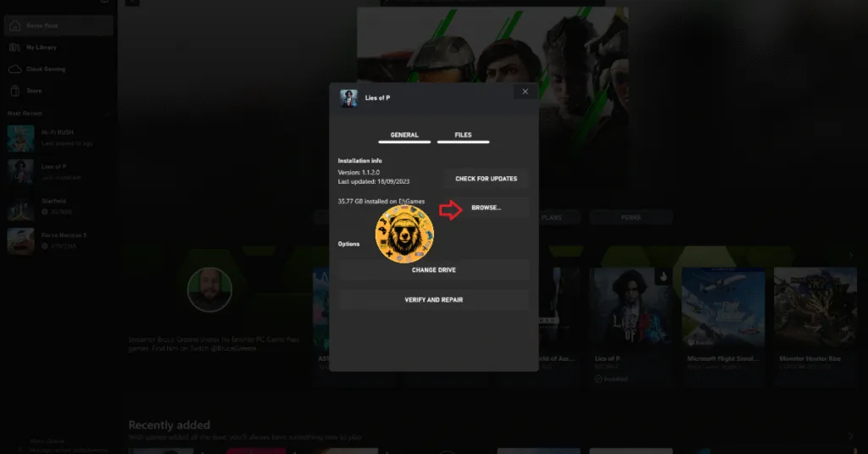Open the Lies of P game card in the carousel
The width and height of the screenshot is (868, 454).
point(631,326)
